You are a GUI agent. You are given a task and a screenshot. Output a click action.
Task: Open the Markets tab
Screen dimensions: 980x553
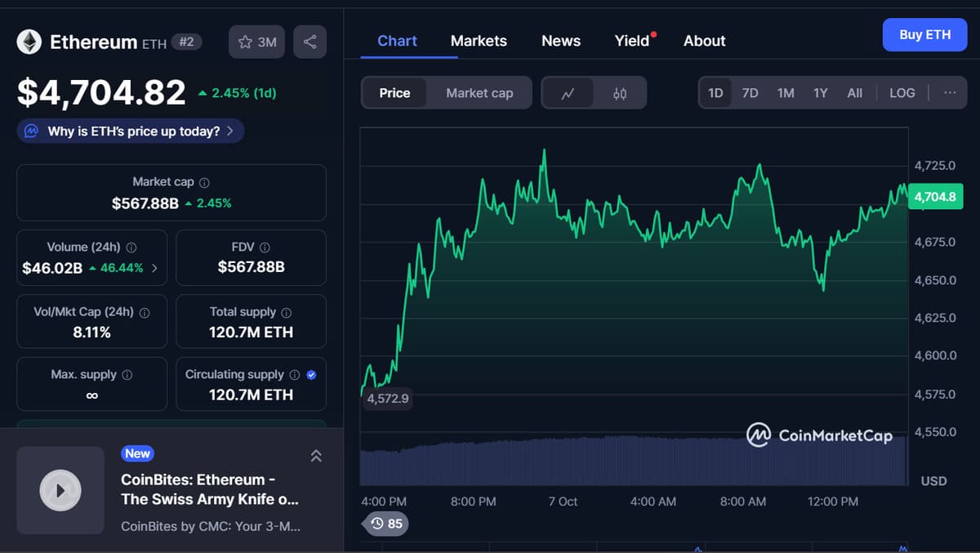point(479,41)
